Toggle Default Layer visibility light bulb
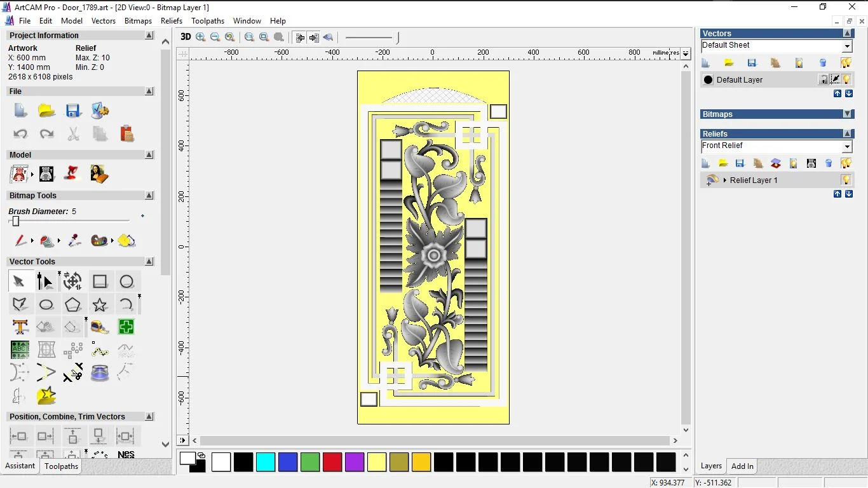868x488 pixels. [x=846, y=79]
